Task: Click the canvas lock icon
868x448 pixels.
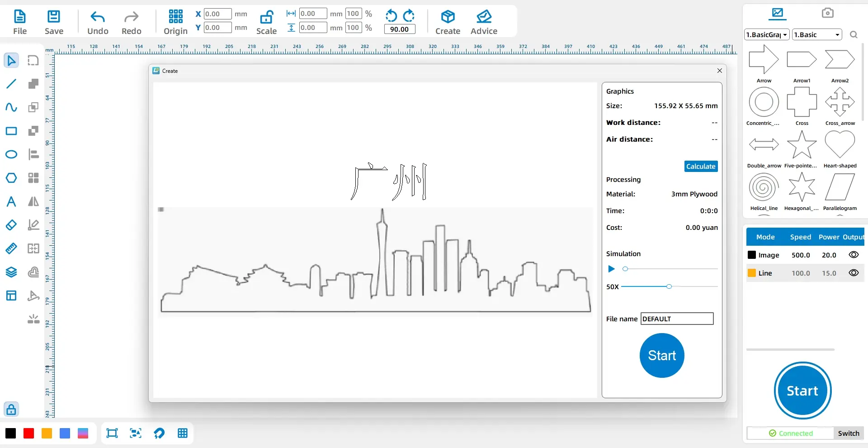Action: click(x=11, y=410)
